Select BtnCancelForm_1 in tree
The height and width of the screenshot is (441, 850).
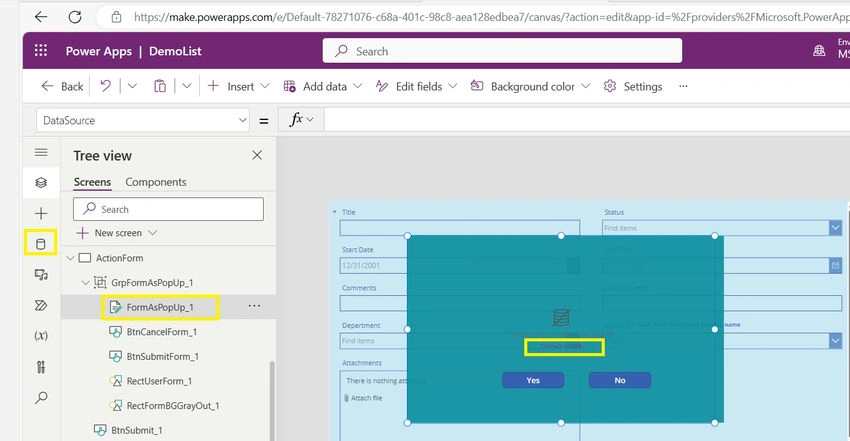[162, 332]
